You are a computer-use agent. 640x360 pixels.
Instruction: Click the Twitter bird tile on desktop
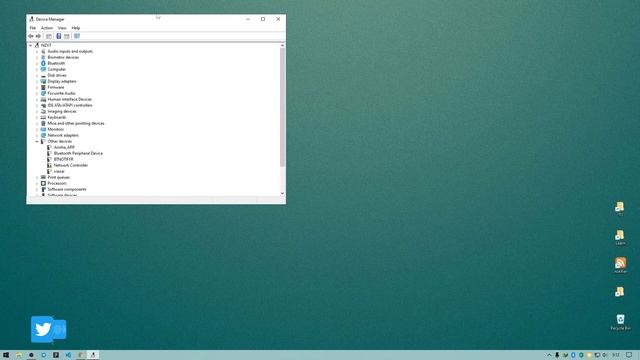tap(42, 329)
